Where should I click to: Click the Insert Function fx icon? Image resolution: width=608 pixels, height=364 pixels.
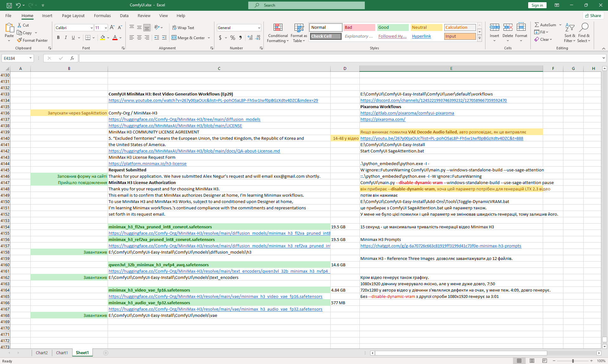[x=72, y=58]
